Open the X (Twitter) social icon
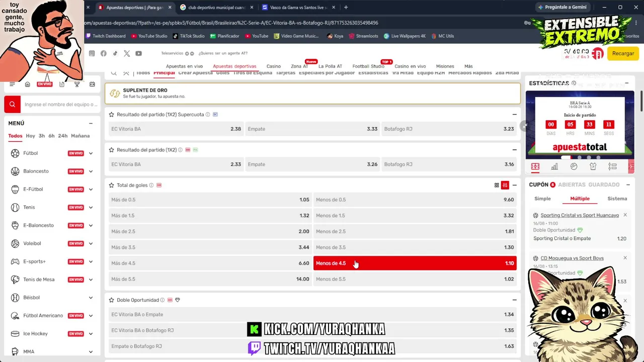Viewport: 644px width, 362px height. 127,53
